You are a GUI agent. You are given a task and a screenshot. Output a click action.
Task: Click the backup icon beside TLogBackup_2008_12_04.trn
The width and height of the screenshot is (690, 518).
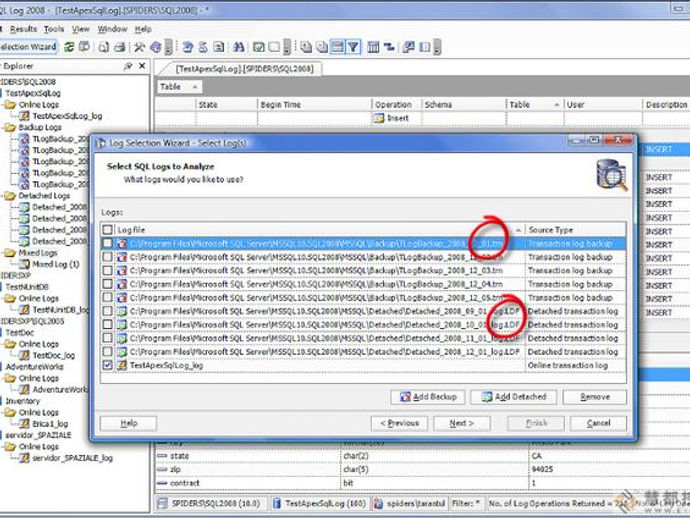click(121, 284)
